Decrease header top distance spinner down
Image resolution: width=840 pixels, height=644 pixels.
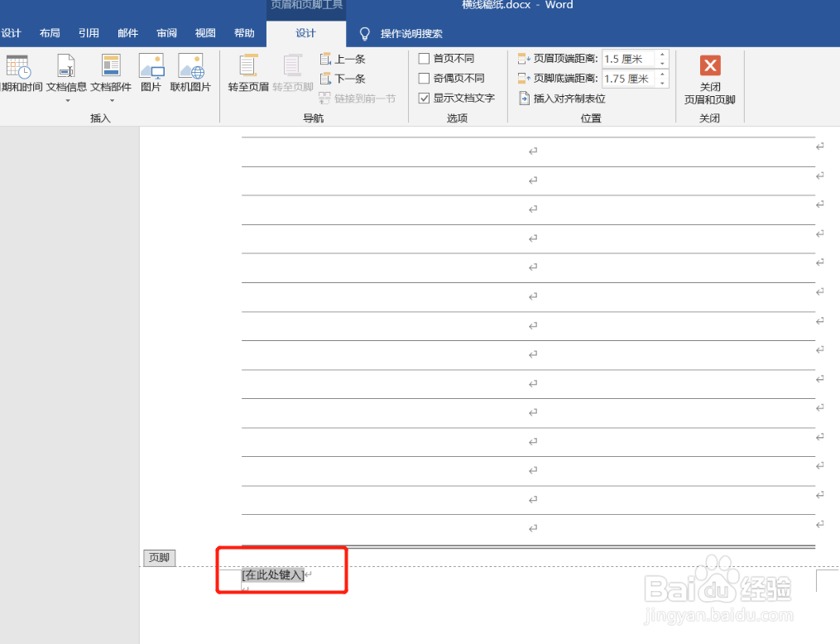[662, 63]
